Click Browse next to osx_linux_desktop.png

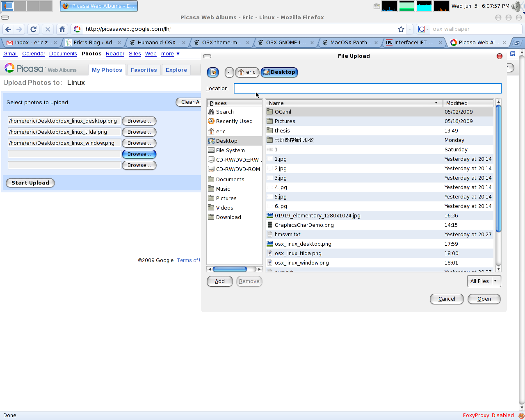point(139,121)
